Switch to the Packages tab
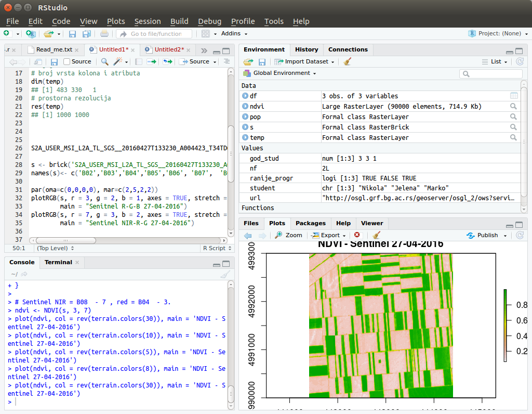The width and height of the screenshot is (532, 414). click(x=310, y=223)
